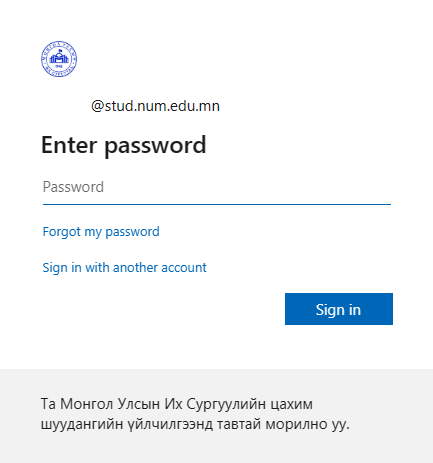The width and height of the screenshot is (433, 463).
Task: Click the word 'Forgot' in the reset link
Action: click(x=62, y=232)
